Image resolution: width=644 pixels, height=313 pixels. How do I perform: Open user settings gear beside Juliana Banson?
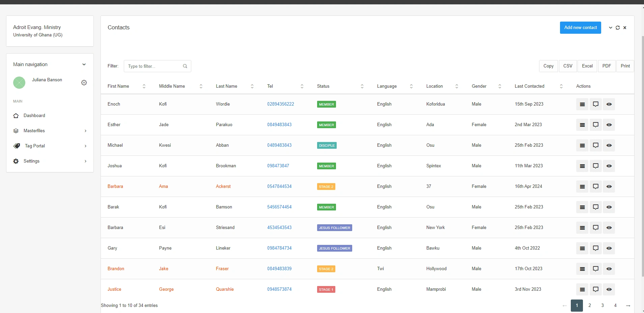(x=84, y=83)
